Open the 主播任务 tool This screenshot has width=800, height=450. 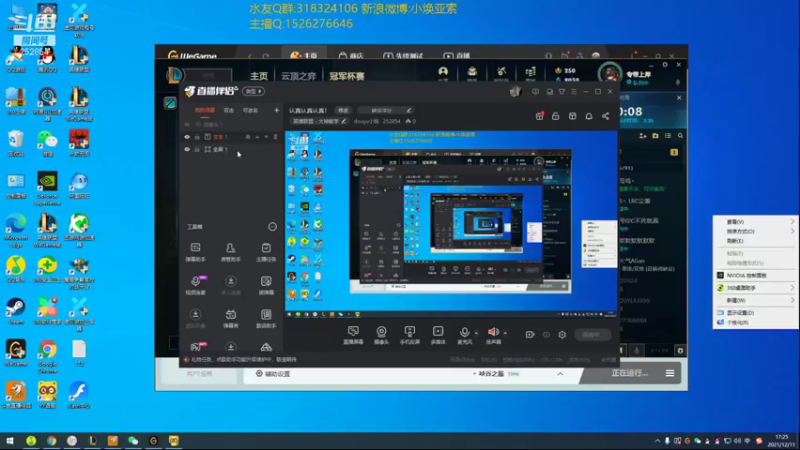266,252
